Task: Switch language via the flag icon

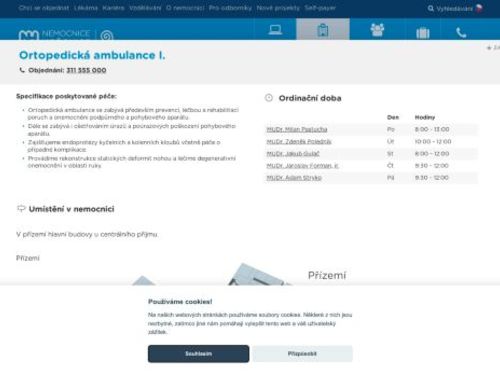Action: [x=479, y=8]
